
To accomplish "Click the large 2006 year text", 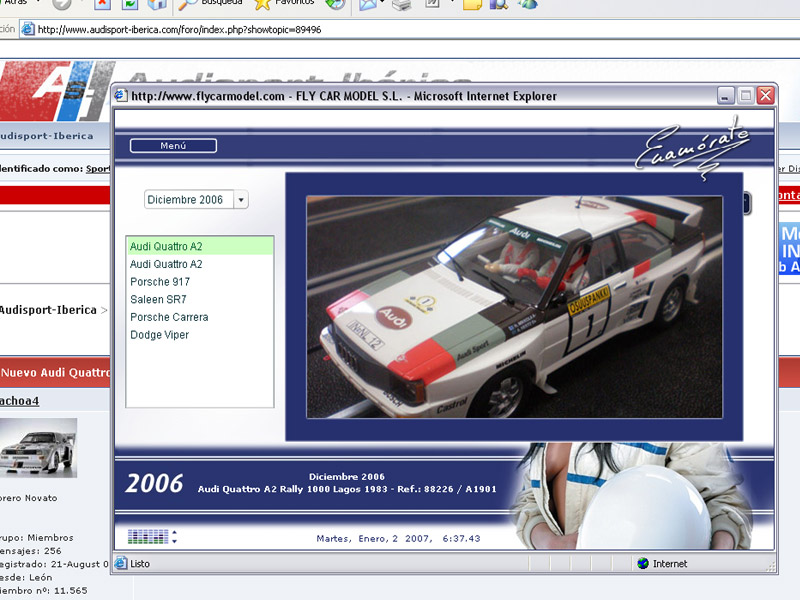I will (x=154, y=483).
